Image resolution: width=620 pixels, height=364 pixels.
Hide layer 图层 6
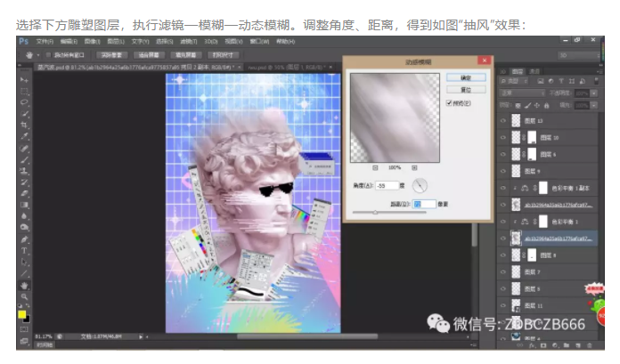click(x=503, y=155)
